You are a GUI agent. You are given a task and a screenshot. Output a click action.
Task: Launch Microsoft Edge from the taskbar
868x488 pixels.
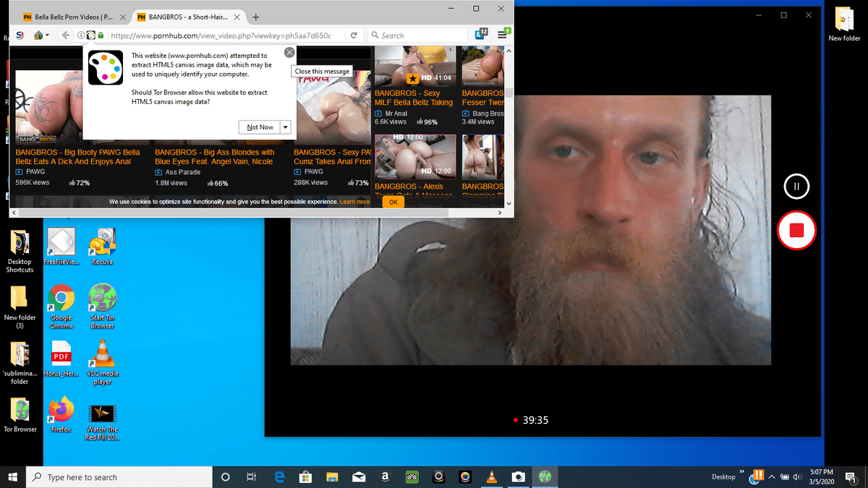coord(279,477)
